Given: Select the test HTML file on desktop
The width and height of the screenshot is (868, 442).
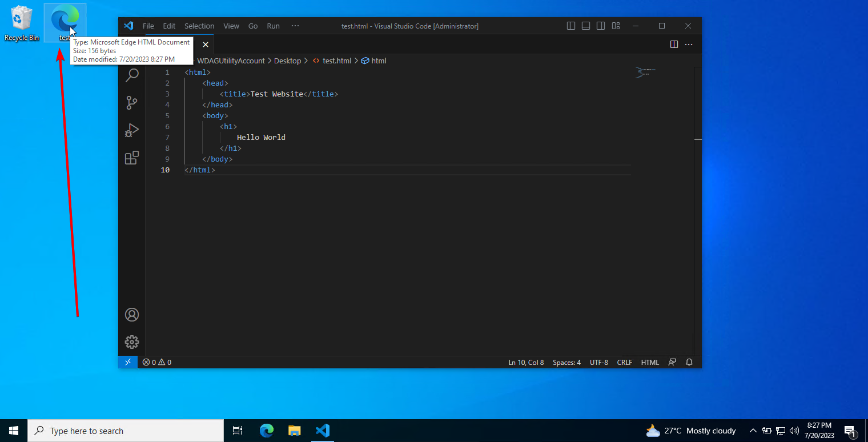Looking at the screenshot, I should coord(65,23).
